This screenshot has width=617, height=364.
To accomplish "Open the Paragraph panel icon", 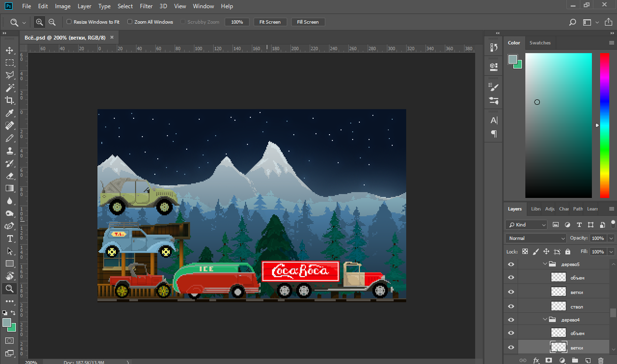I will pyautogui.click(x=494, y=134).
